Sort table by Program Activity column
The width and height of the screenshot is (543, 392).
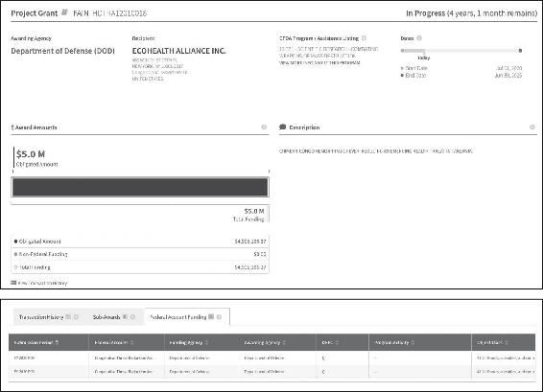tap(413, 342)
